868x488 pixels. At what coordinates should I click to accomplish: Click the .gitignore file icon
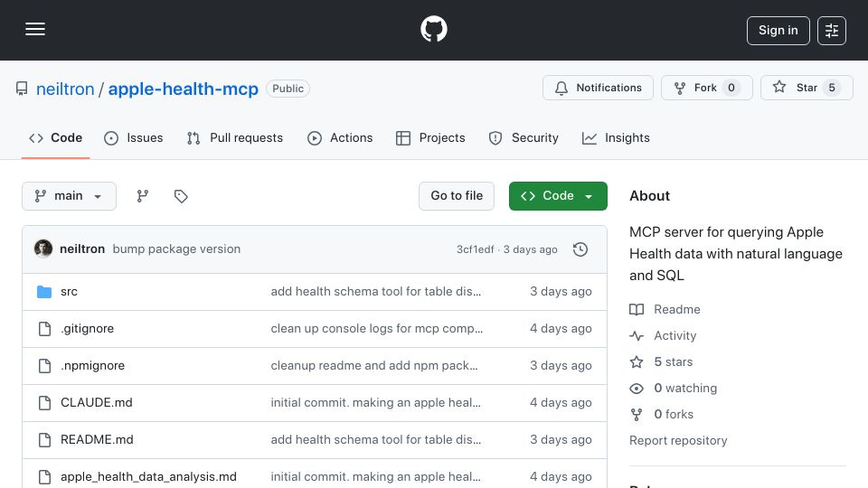pos(44,329)
